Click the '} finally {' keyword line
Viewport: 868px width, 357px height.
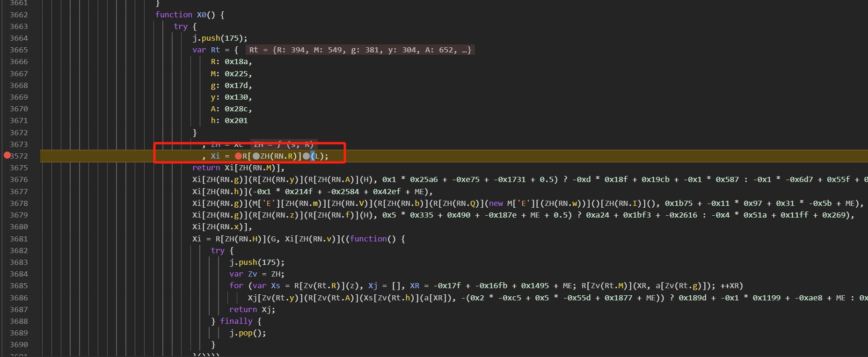click(236, 321)
